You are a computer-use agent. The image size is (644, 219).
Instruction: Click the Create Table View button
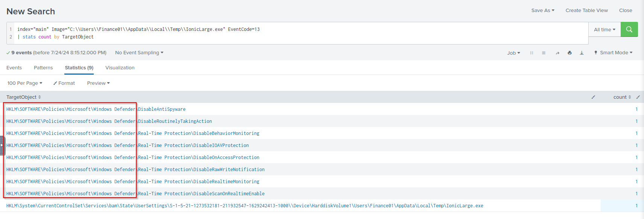[x=586, y=11]
